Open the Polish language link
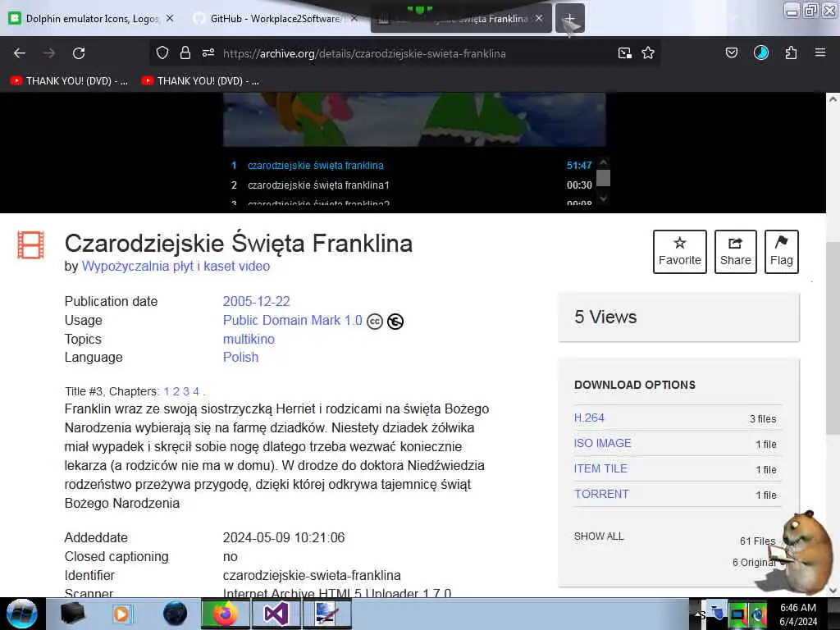This screenshot has height=630, width=840. click(240, 358)
